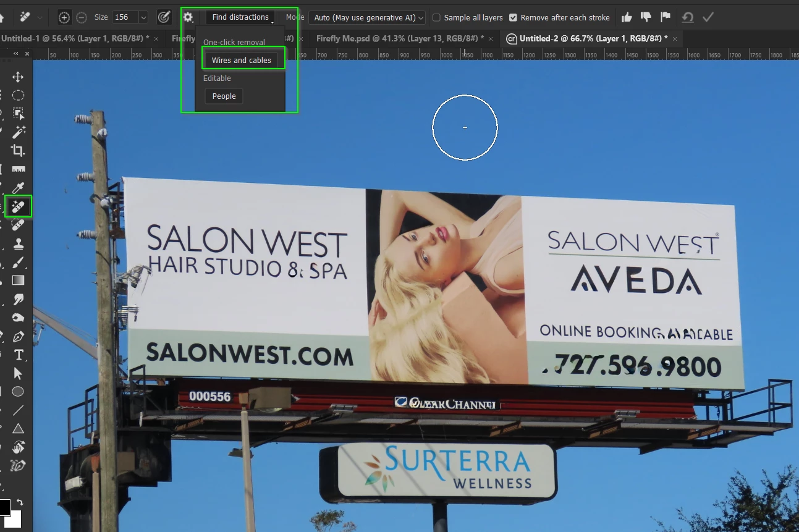The width and height of the screenshot is (799, 532).
Task: Click the brush Size value field
Action: pyautogui.click(x=125, y=17)
